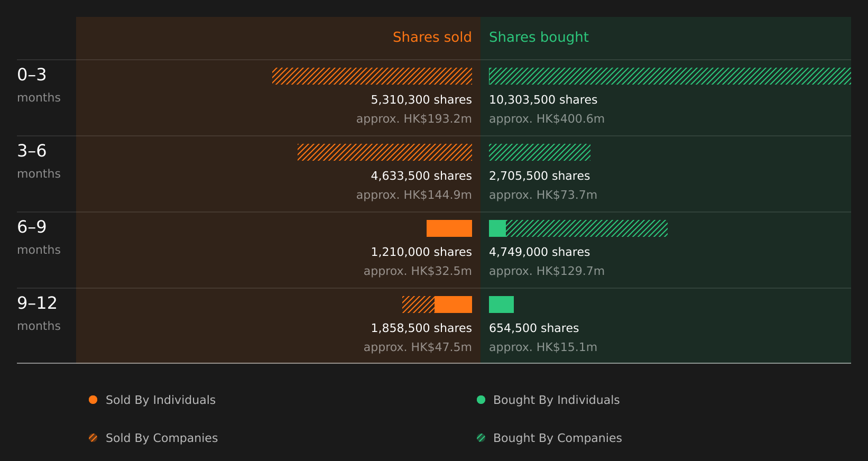
Task: Click the 9–12 months hatched orange sold segment
Action: click(x=418, y=305)
